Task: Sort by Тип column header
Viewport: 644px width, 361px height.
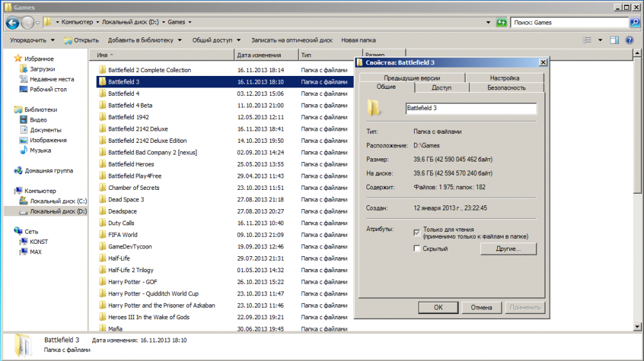Action: point(330,55)
